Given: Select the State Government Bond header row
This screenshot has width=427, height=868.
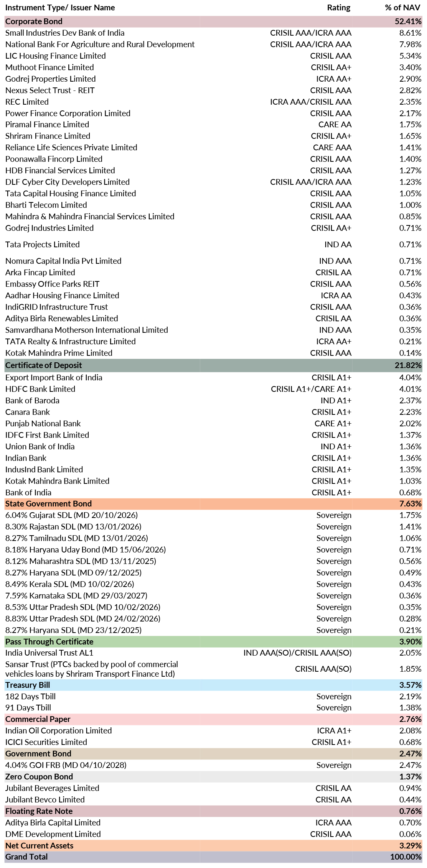Looking at the screenshot, I should pos(213,504).
